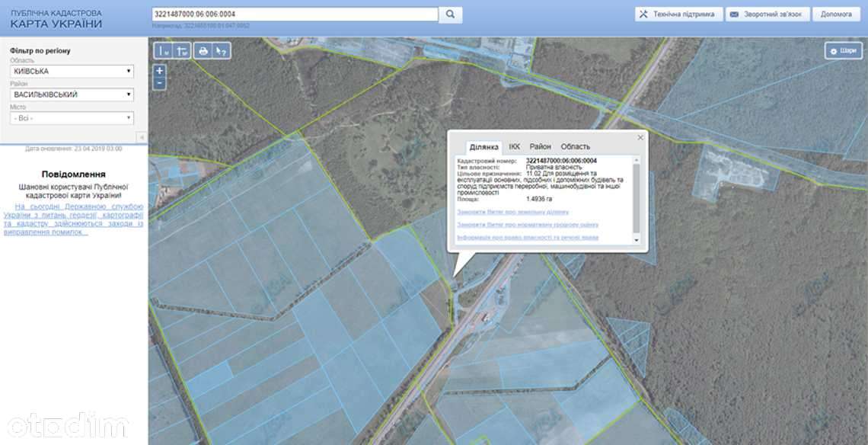Open Технічна підтримка support
868x445 pixels.
(678, 14)
